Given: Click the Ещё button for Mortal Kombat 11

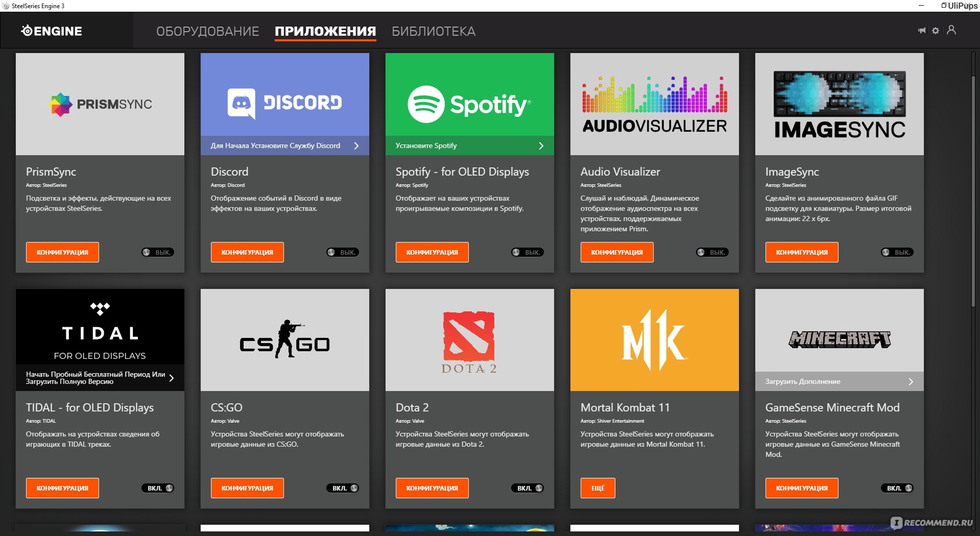Looking at the screenshot, I should tap(598, 488).
